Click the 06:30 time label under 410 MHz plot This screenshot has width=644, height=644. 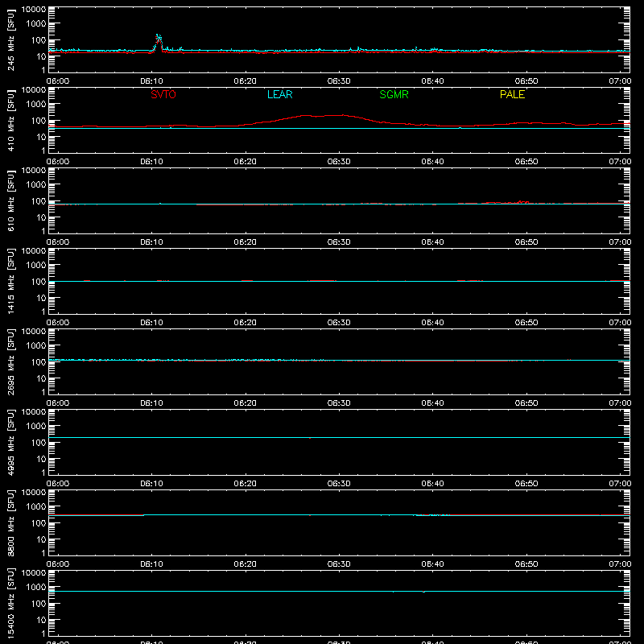point(339,162)
